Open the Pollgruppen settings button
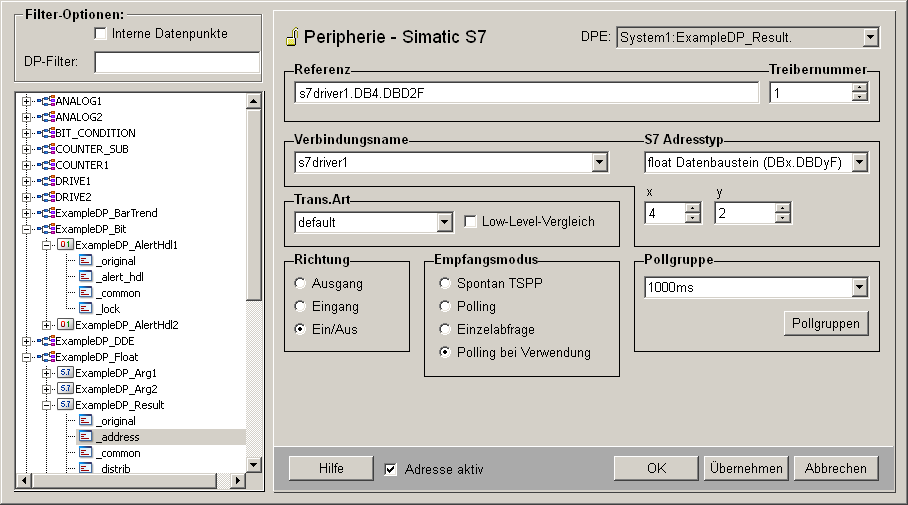 tap(826, 323)
